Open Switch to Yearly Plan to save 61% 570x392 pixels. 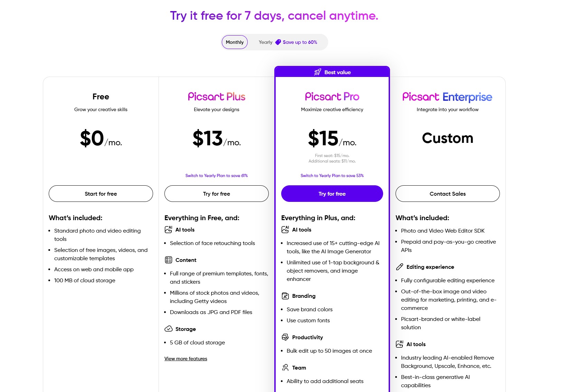(216, 175)
